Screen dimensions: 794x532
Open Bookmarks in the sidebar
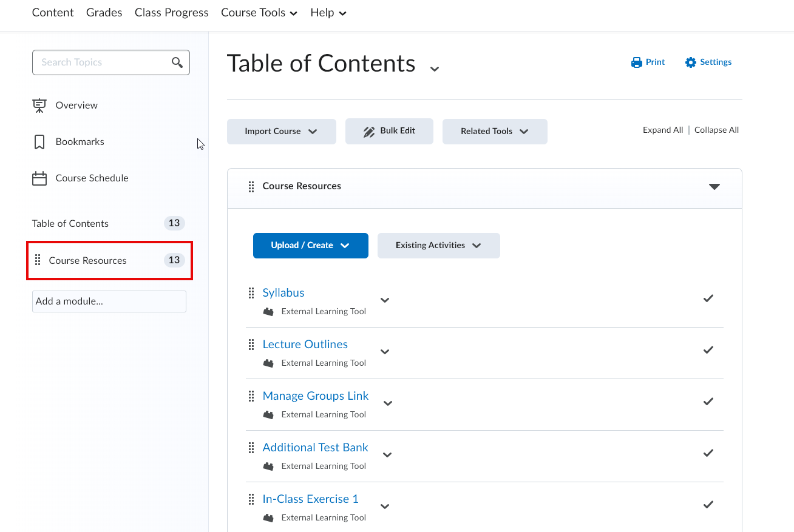pos(80,142)
